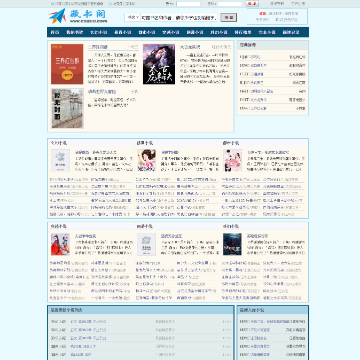Focus the password field in top bar

point(229,4)
